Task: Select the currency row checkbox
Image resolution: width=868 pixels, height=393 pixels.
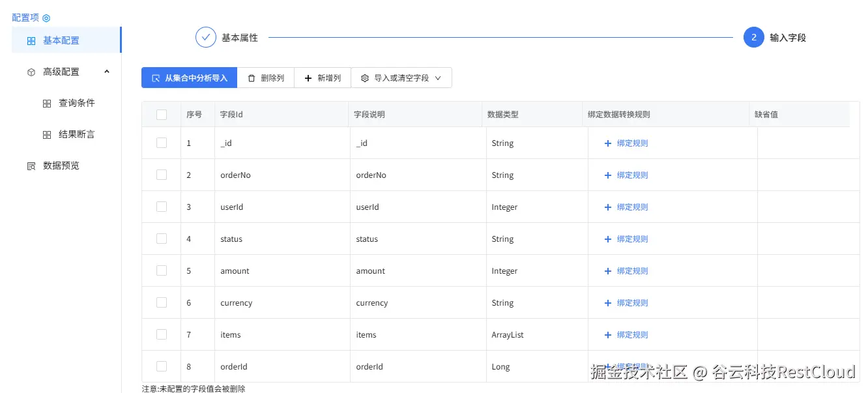Action: coord(162,302)
